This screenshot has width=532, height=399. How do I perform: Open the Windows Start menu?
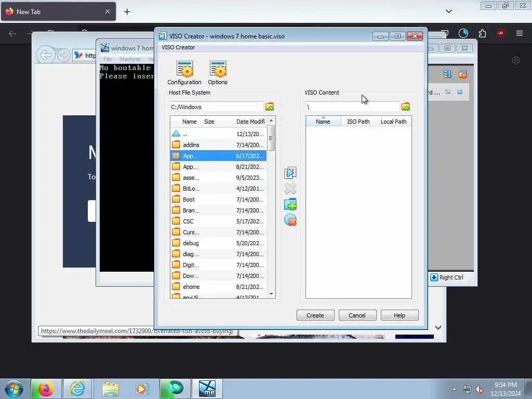point(14,389)
